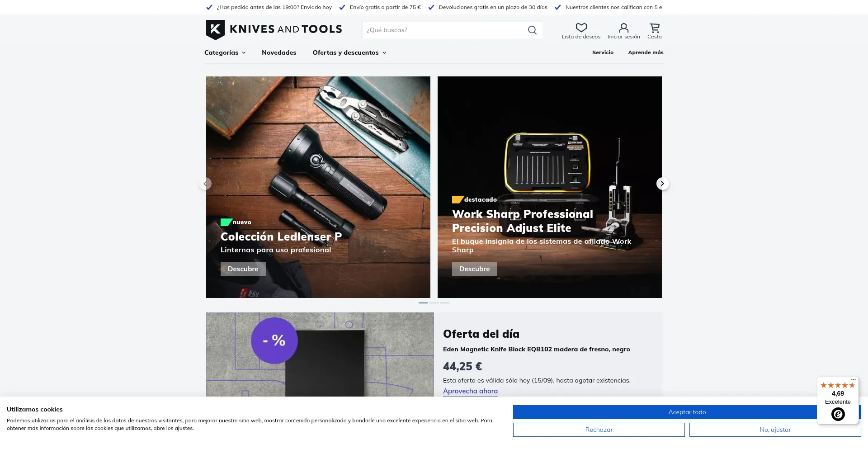Click the 44,25 € price
868x449 pixels.
pyautogui.click(x=462, y=366)
